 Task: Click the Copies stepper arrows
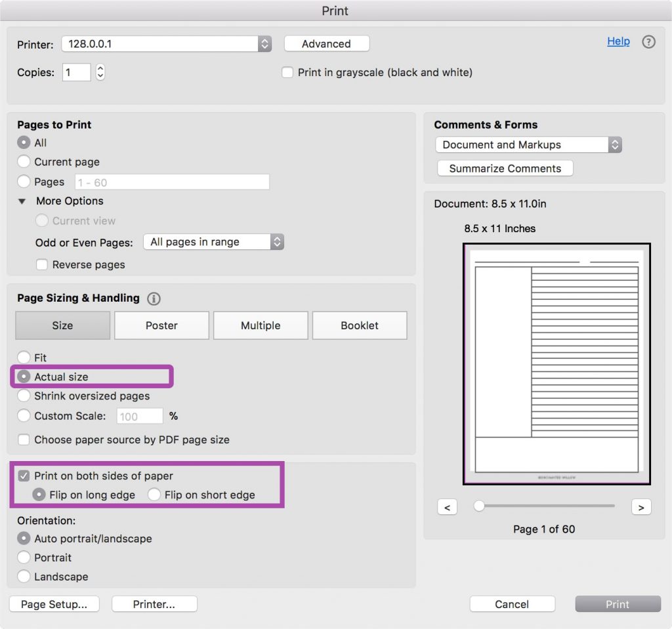(x=100, y=72)
